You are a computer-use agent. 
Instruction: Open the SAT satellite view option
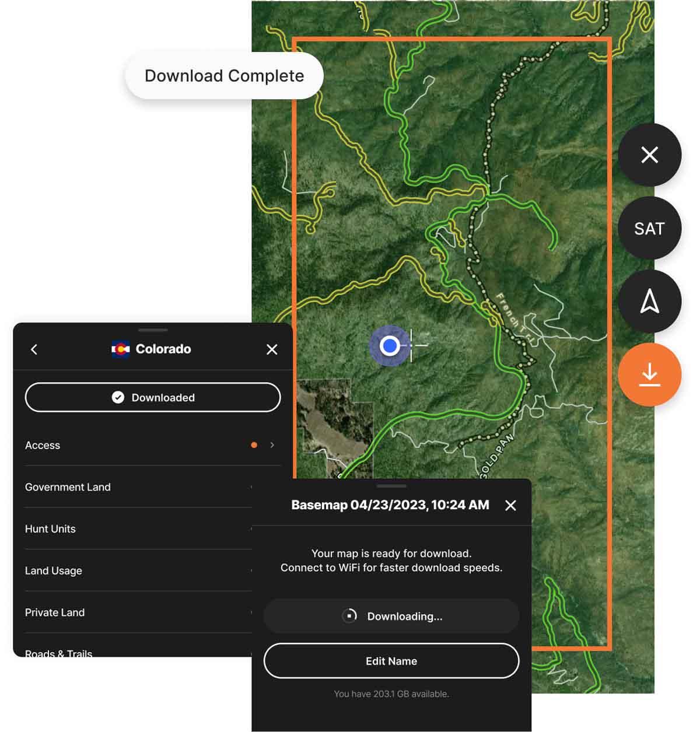[x=649, y=229]
